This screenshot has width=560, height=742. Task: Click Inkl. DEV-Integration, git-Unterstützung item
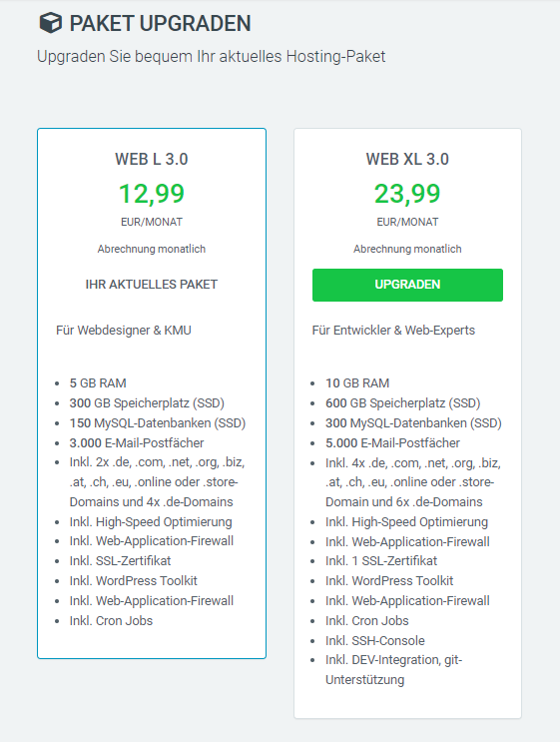click(393, 670)
